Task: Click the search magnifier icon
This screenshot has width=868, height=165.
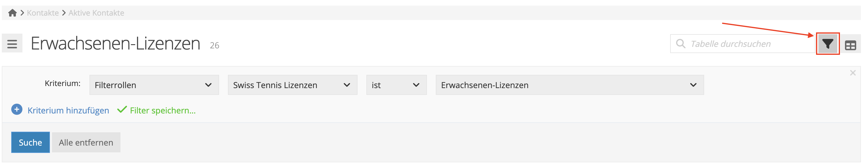Action: (680, 44)
